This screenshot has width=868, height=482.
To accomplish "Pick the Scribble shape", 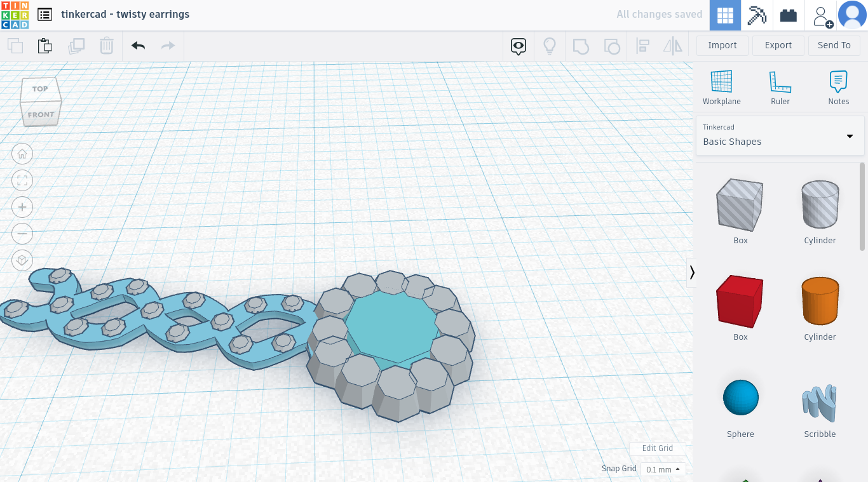I will click(820, 405).
